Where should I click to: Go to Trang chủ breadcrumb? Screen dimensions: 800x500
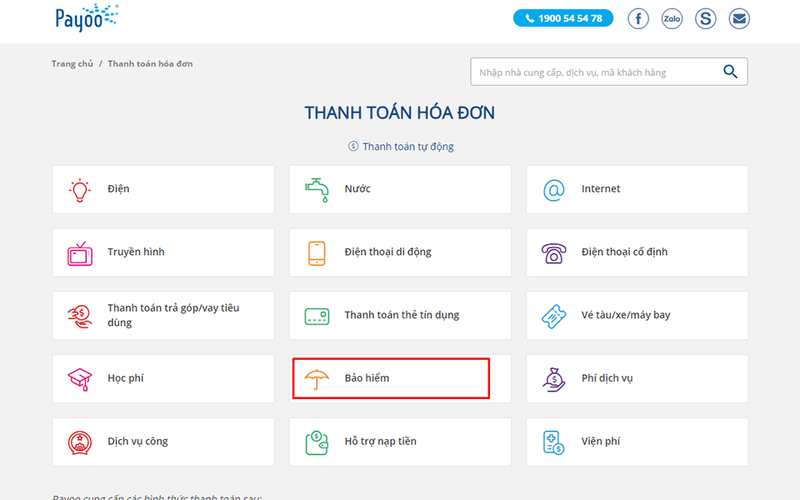click(x=72, y=64)
